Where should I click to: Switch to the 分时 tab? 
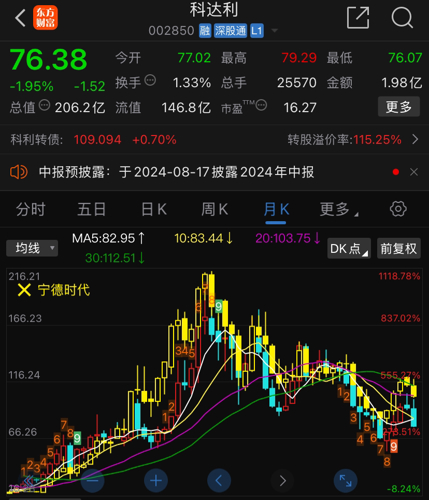tap(31, 210)
